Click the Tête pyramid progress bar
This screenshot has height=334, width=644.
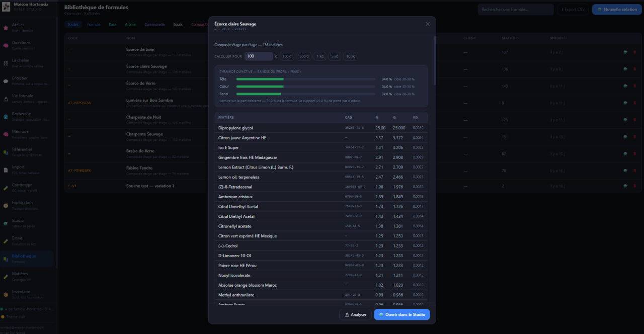pyautogui.click(x=306, y=79)
